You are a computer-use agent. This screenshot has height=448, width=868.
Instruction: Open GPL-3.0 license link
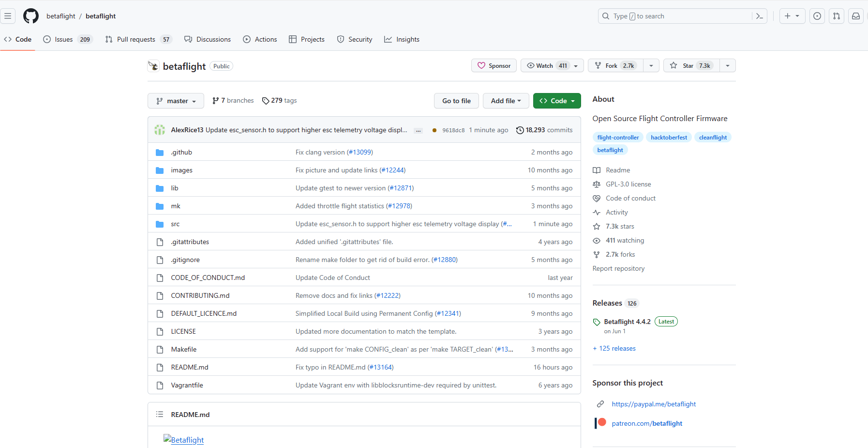point(622,184)
